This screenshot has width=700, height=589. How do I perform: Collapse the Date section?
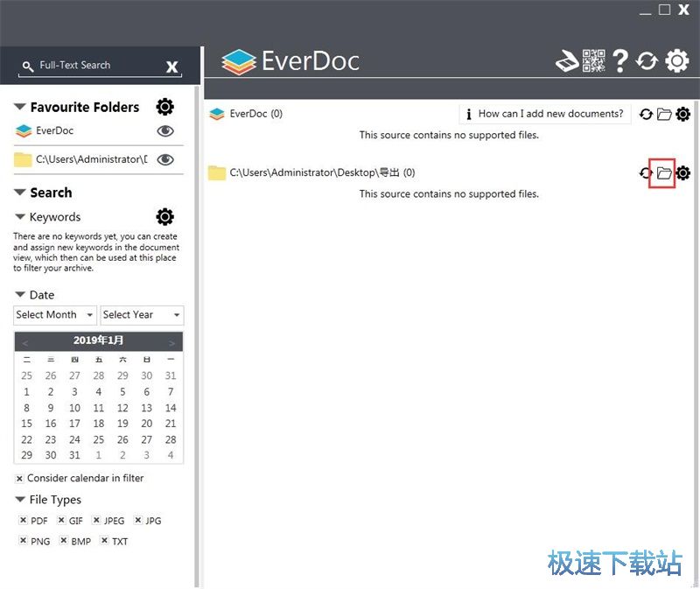point(20,294)
